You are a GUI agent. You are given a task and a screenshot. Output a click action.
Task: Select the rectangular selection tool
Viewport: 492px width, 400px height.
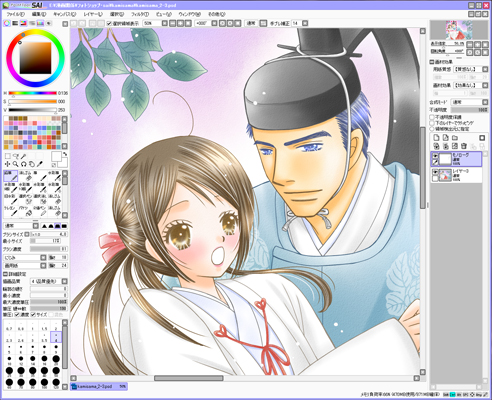(7, 156)
